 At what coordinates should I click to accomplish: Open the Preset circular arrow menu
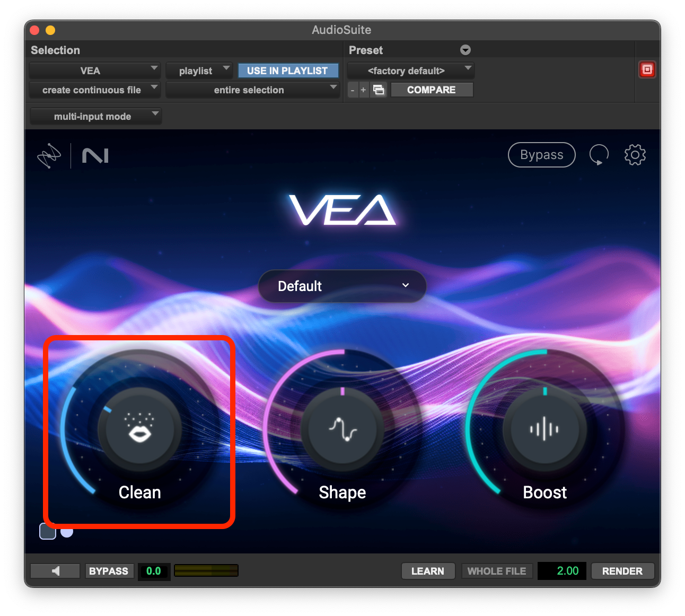pyautogui.click(x=466, y=50)
